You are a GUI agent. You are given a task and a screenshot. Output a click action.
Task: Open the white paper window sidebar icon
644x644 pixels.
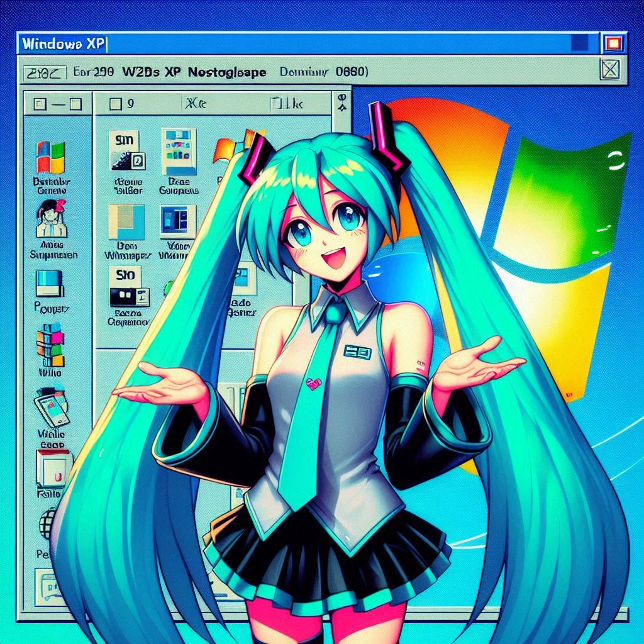point(54,469)
